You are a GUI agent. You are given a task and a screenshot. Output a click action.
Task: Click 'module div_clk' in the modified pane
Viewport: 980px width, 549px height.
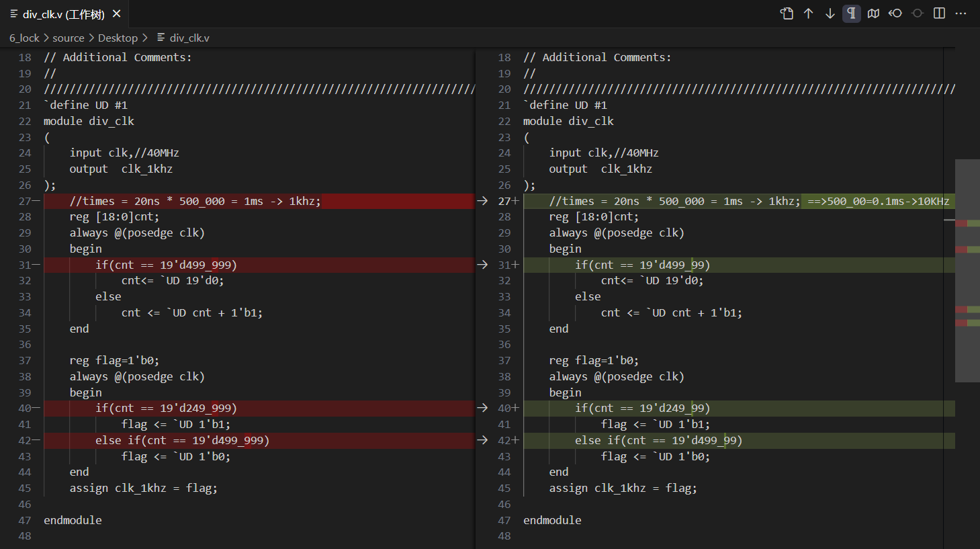tap(568, 121)
